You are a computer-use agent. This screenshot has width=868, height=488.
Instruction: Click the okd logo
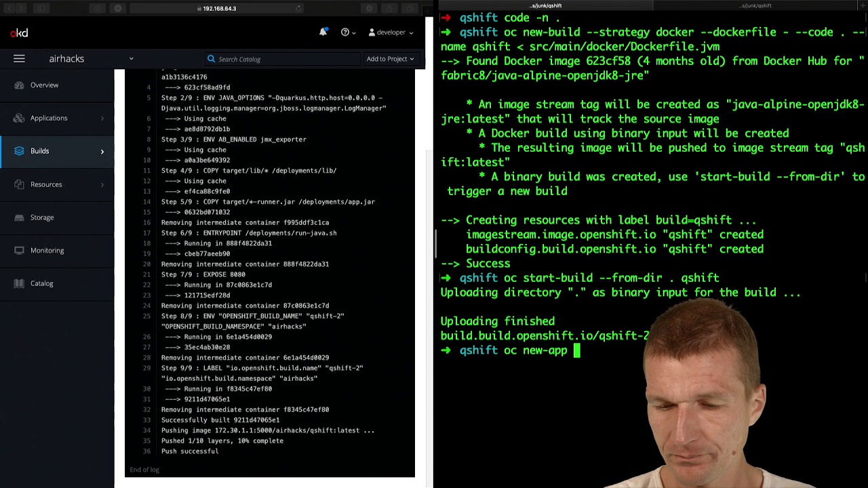(x=19, y=33)
